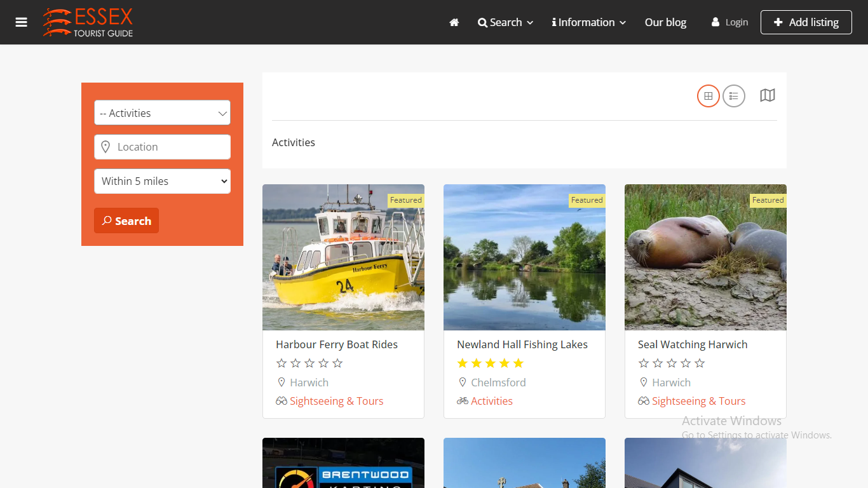Expand the Information menu

588,22
